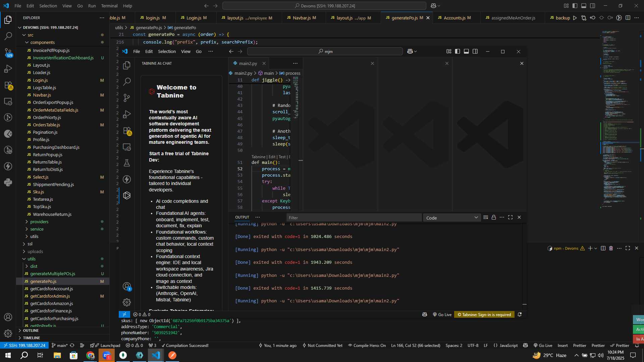This screenshot has height=362, width=644.
Task: Toggle Insert mode in Devoms status bar
Action: click(x=562, y=346)
